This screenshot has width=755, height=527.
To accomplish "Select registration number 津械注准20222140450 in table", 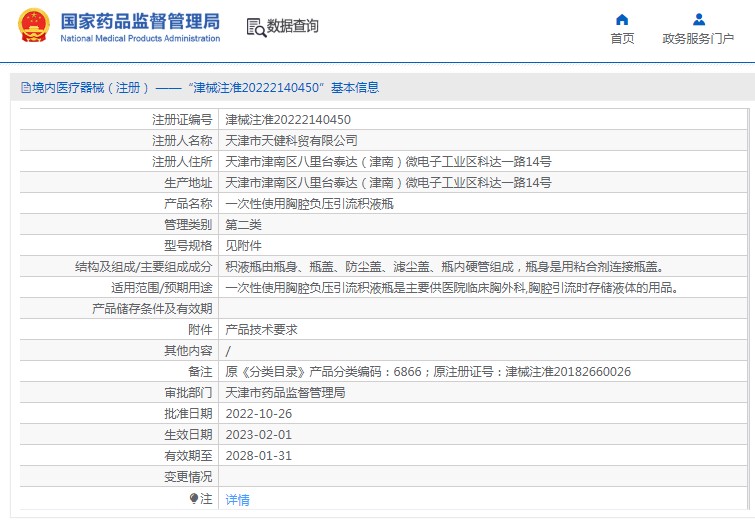I will (x=288, y=119).
